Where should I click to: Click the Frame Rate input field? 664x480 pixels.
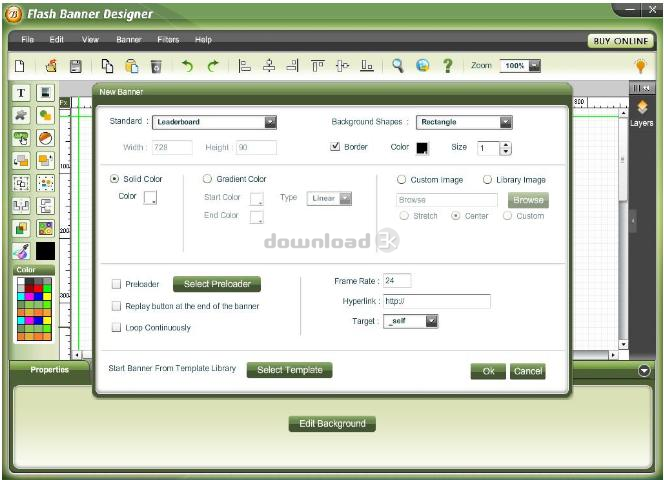[397, 280]
